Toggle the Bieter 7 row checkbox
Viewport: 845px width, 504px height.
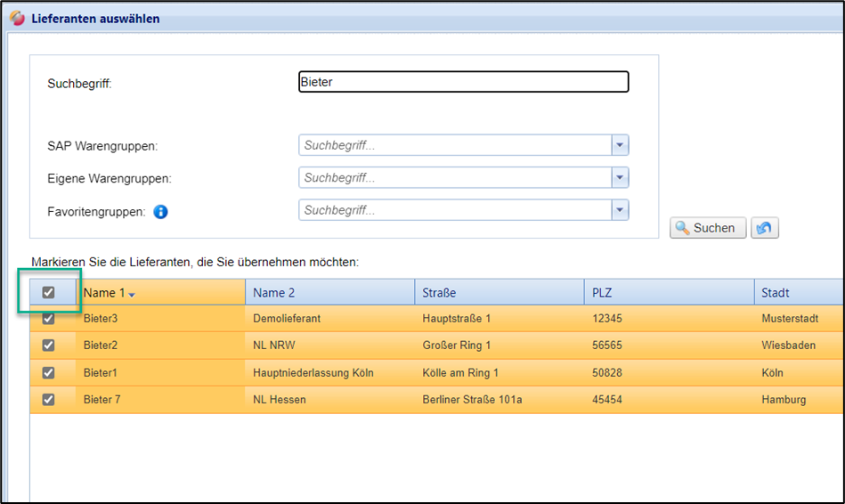pos(49,400)
